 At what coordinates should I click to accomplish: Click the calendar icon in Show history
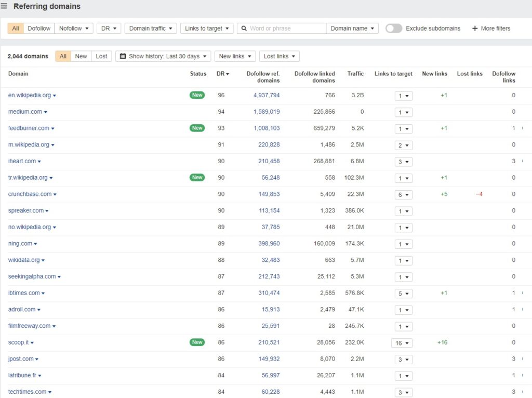point(123,56)
